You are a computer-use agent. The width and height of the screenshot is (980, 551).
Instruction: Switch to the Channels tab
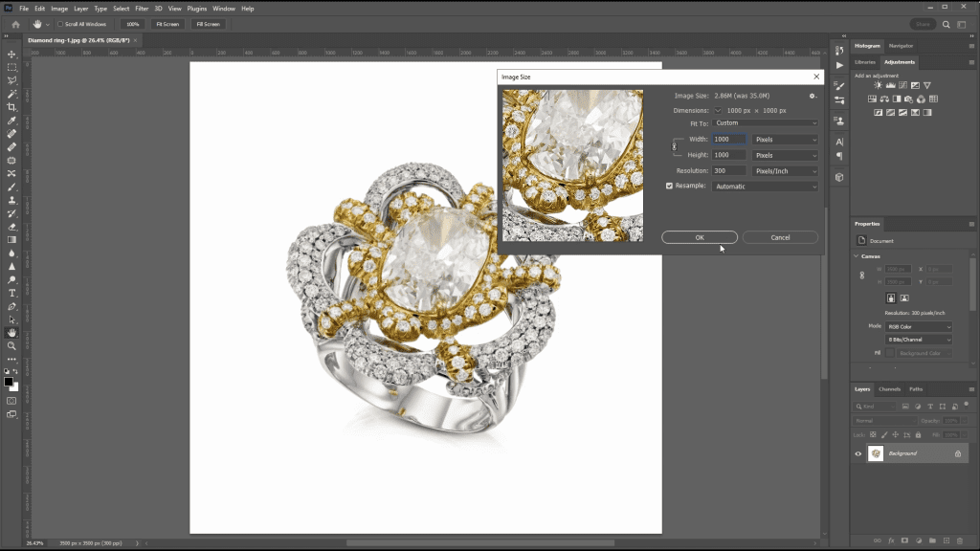tap(889, 389)
